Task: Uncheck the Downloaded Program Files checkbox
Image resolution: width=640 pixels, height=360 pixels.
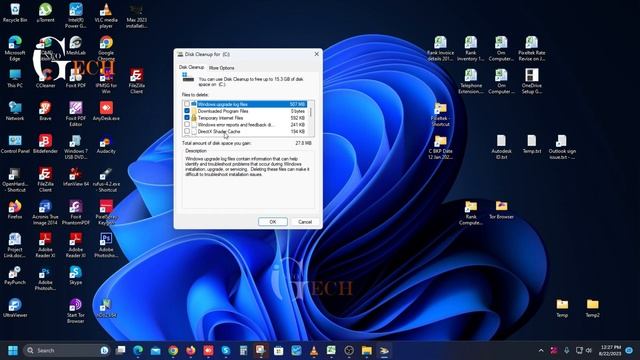Action: tap(187, 111)
